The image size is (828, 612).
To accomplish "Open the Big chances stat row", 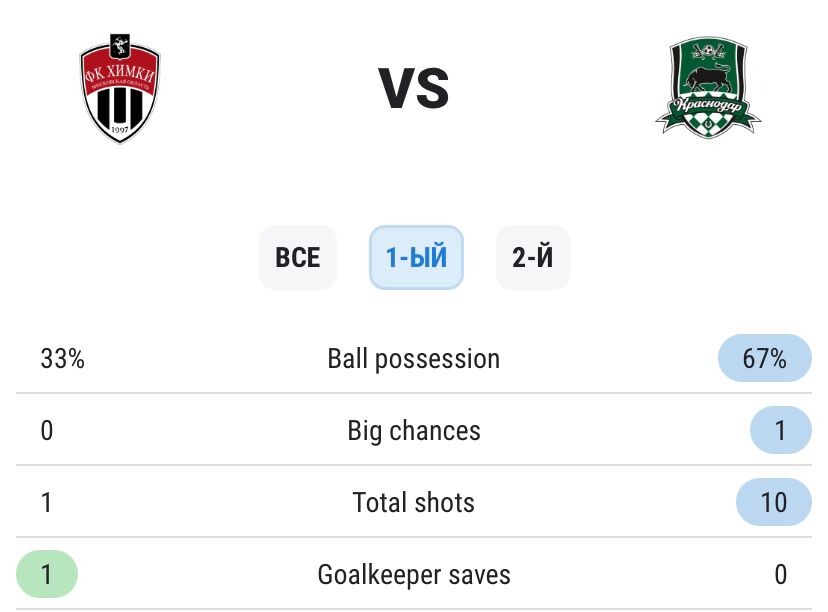I will coord(414,430).
